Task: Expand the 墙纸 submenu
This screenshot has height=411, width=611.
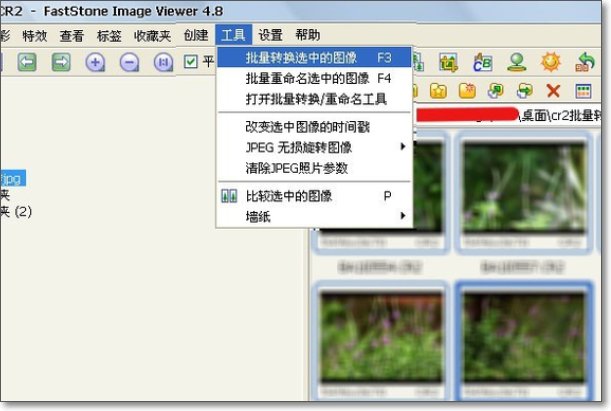Action: tap(314, 216)
